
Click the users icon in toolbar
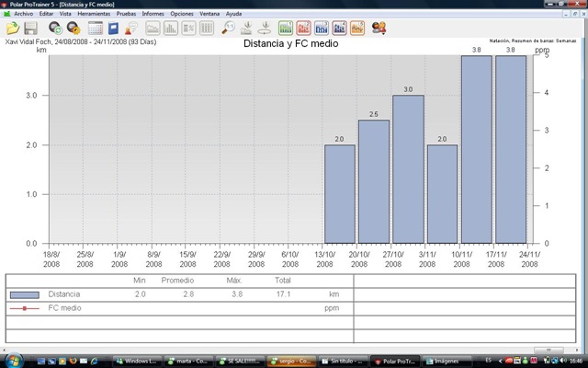(379, 29)
